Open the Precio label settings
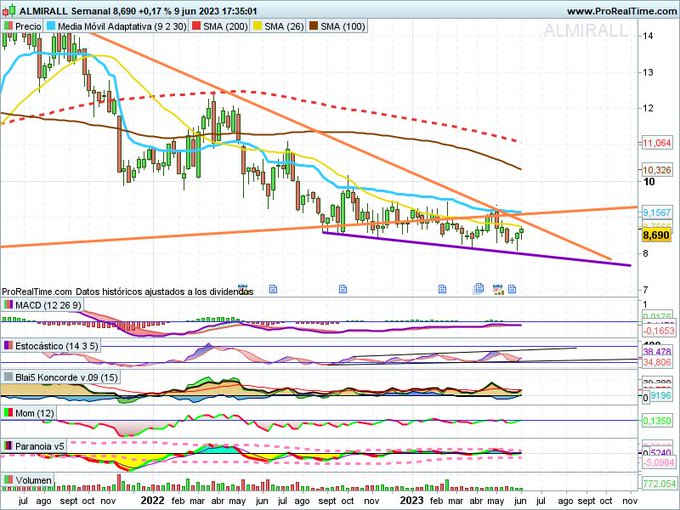 coord(28,26)
